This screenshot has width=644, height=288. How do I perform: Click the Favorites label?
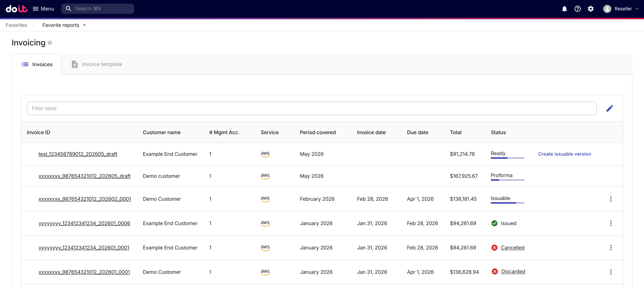[17, 25]
